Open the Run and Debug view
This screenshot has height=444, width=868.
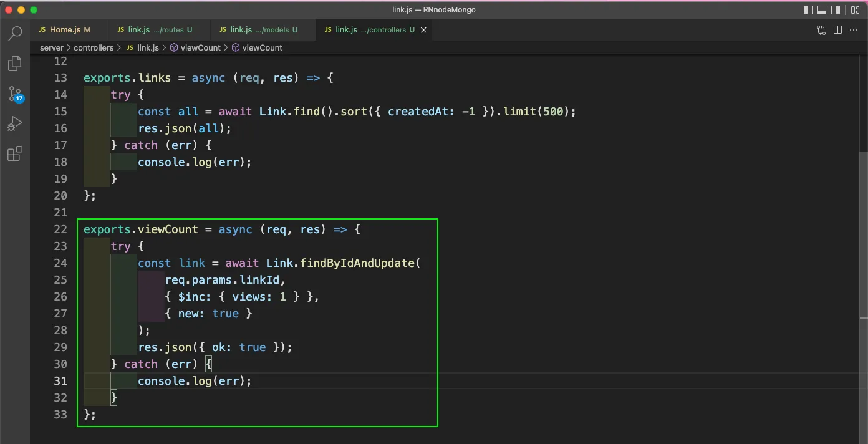click(15, 123)
